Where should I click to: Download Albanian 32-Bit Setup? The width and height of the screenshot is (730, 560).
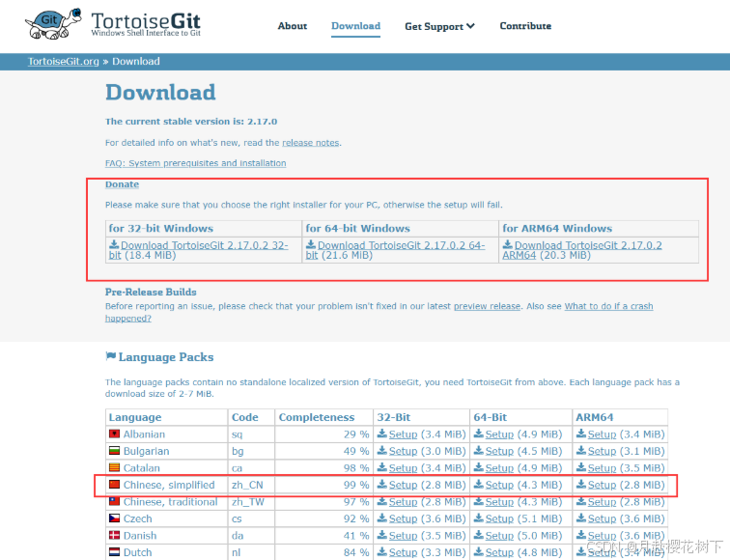(403, 434)
